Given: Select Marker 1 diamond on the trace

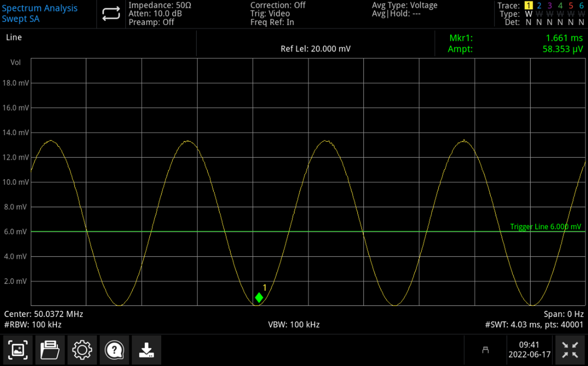Looking at the screenshot, I should pyautogui.click(x=259, y=297).
